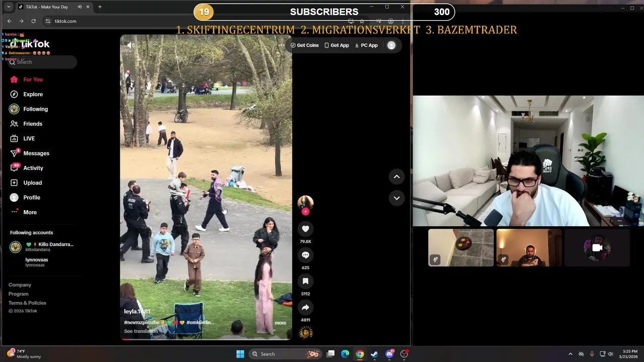Open OBS Studio from the taskbar
644x362 pixels.
pyautogui.click(x=404, y=354)
